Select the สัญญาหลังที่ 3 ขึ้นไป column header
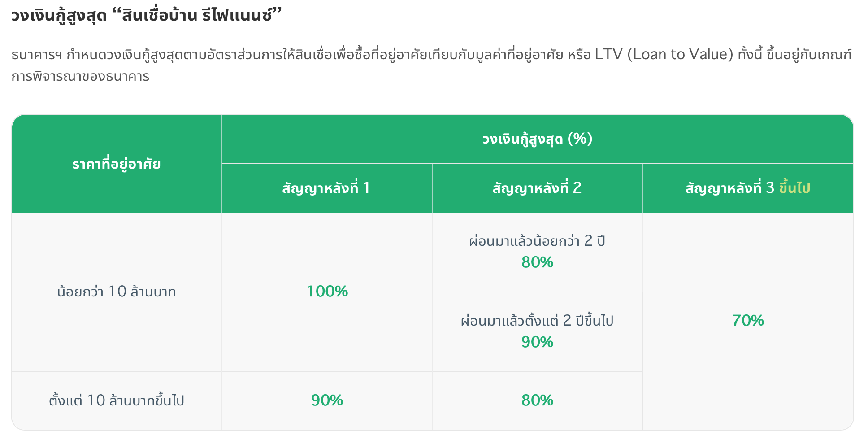Screen dimensions: 868x444 [x=748, y=188]
